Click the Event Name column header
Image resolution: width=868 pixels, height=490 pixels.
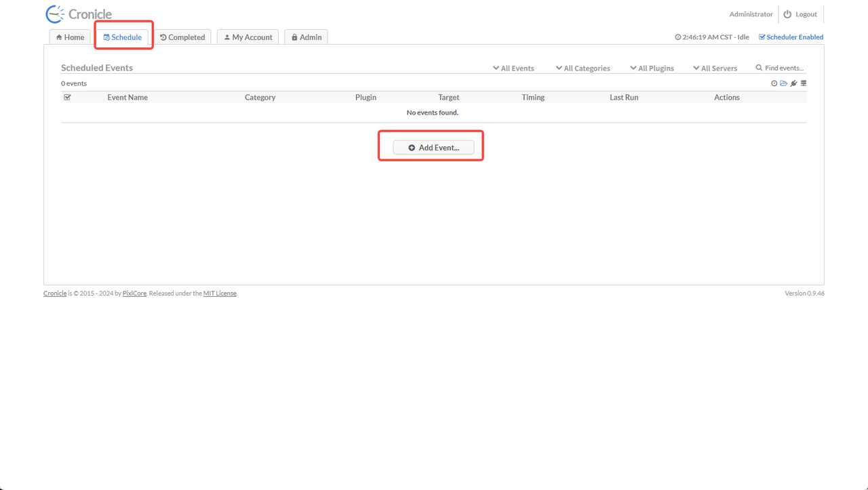pos(127,97)
